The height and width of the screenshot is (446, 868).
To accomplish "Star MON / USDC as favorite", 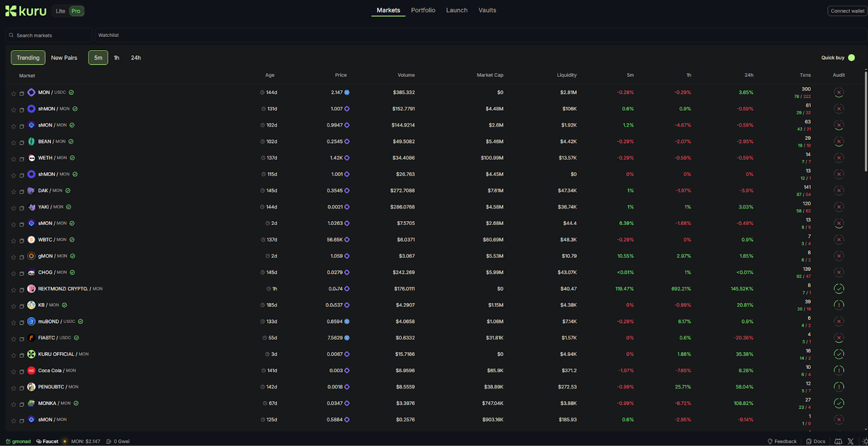I will click(14, 94).
